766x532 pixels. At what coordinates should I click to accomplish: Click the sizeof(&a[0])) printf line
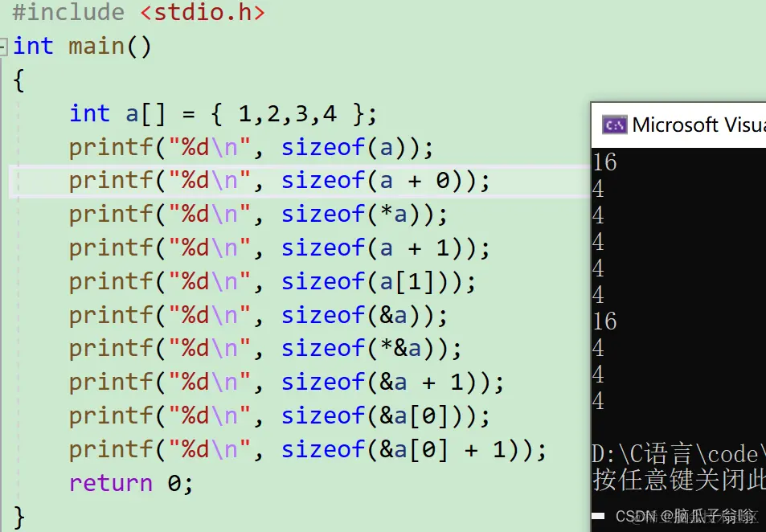[x=279, y=416]
